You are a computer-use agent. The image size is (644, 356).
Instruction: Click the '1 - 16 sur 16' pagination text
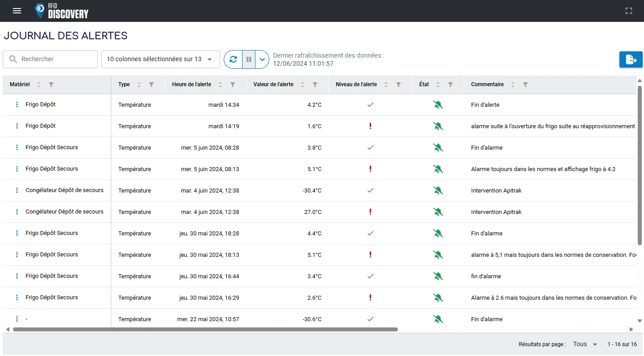tap(622, 344)
